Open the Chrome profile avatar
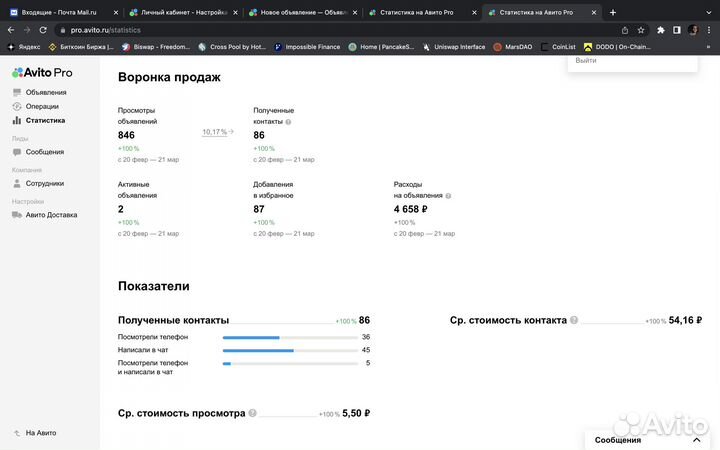This screenshot has width=720, height=450. click(692, 30)
